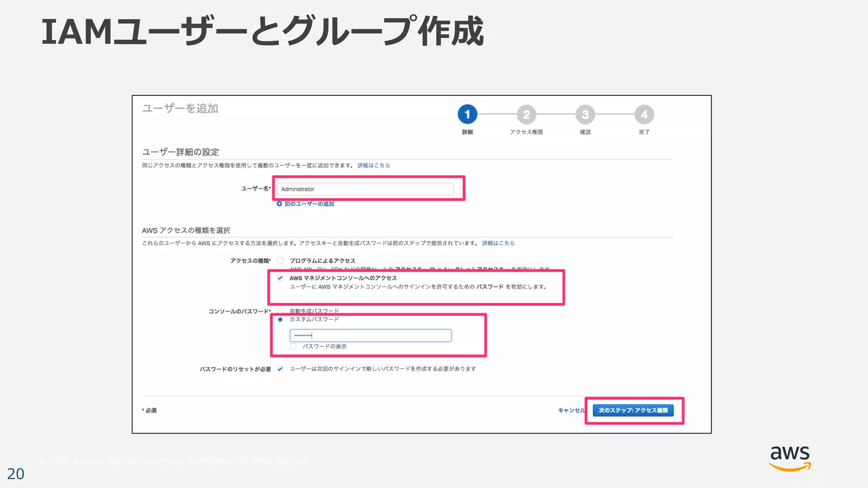
Task: Click the aws logo
Action: (x=790, y=457)
